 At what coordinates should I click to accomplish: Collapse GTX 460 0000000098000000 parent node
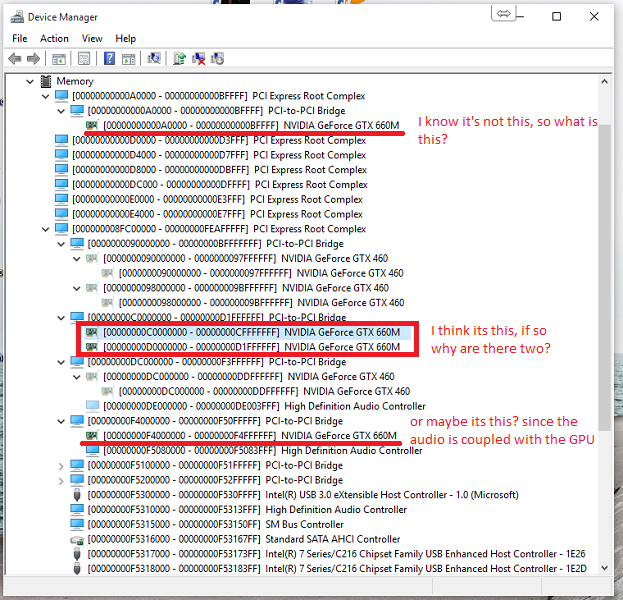pyautogui.click(x=77, y=288)
